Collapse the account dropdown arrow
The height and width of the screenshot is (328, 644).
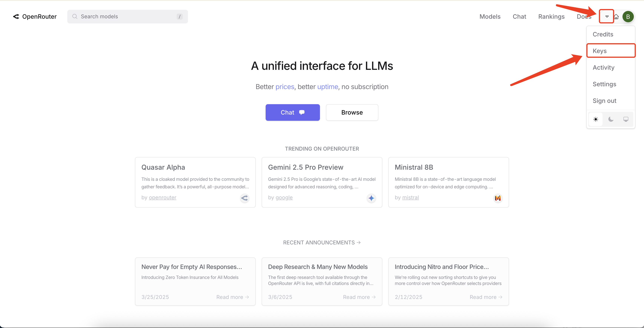(607, 16)
